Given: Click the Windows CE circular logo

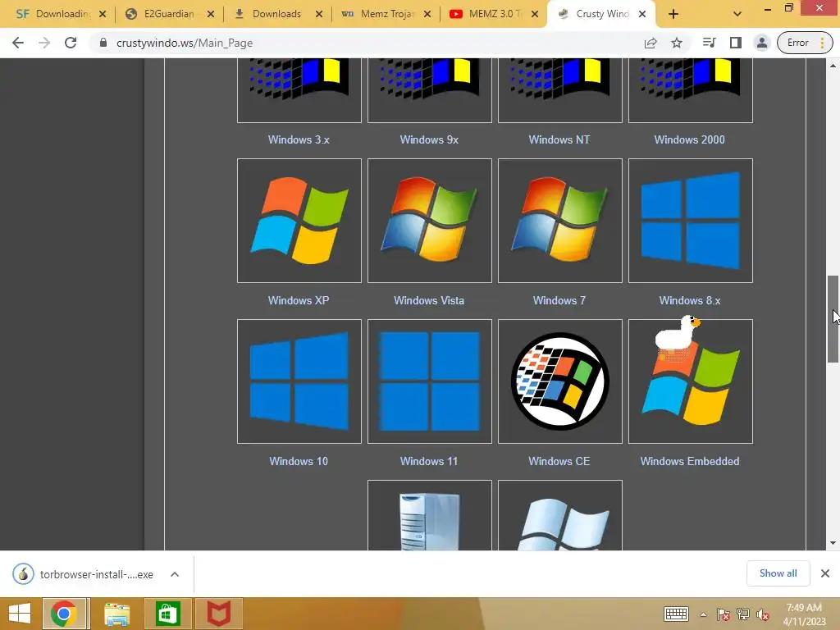Looking at the screenshot, I should point(559,381).
